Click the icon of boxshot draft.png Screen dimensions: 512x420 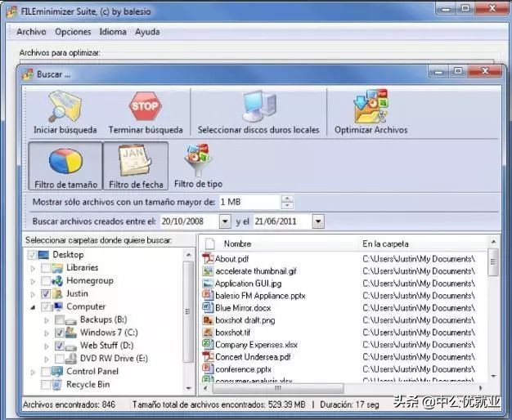[208, 320]
